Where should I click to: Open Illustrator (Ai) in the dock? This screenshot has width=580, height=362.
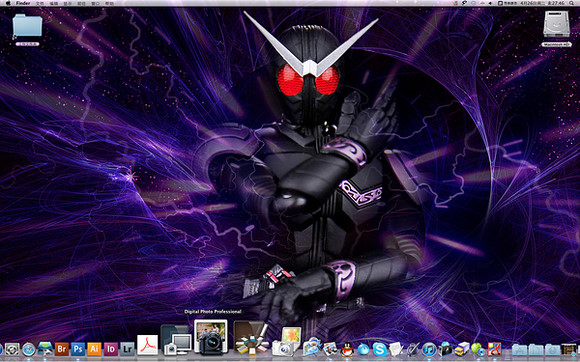coord(94,349)
